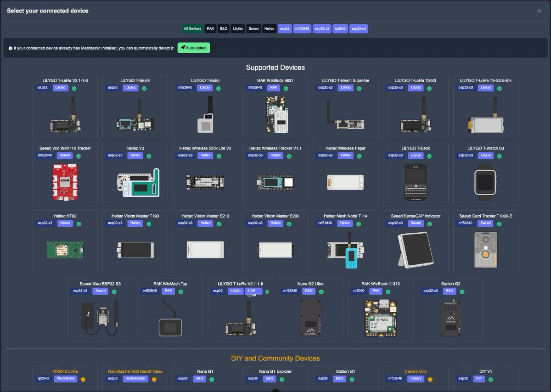Image resolution: width=551 pixels, height=392 pixels.
Task: Show only LilyGo devices in top filter
Action: pos(238,28)
